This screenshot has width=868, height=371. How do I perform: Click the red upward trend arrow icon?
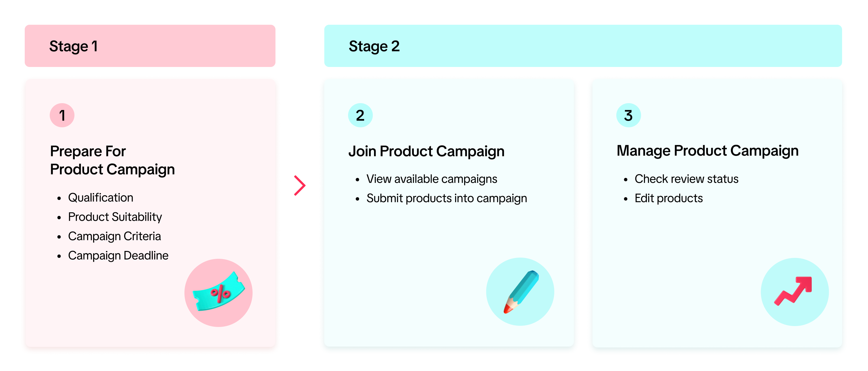[794, 291]
